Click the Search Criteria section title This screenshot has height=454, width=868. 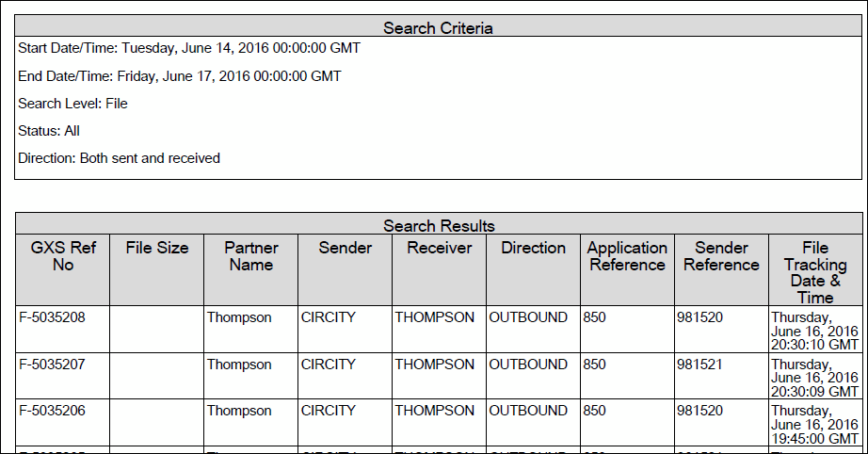(x=438, y=28)
